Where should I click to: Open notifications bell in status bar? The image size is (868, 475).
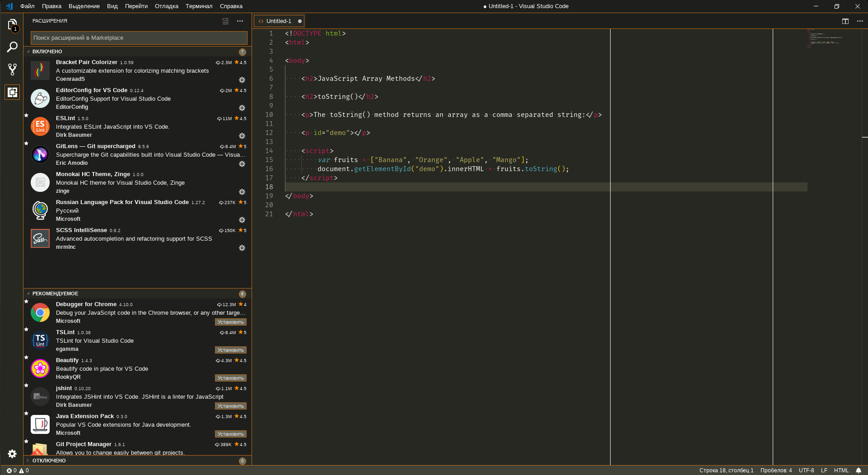[x=859, y=470]
